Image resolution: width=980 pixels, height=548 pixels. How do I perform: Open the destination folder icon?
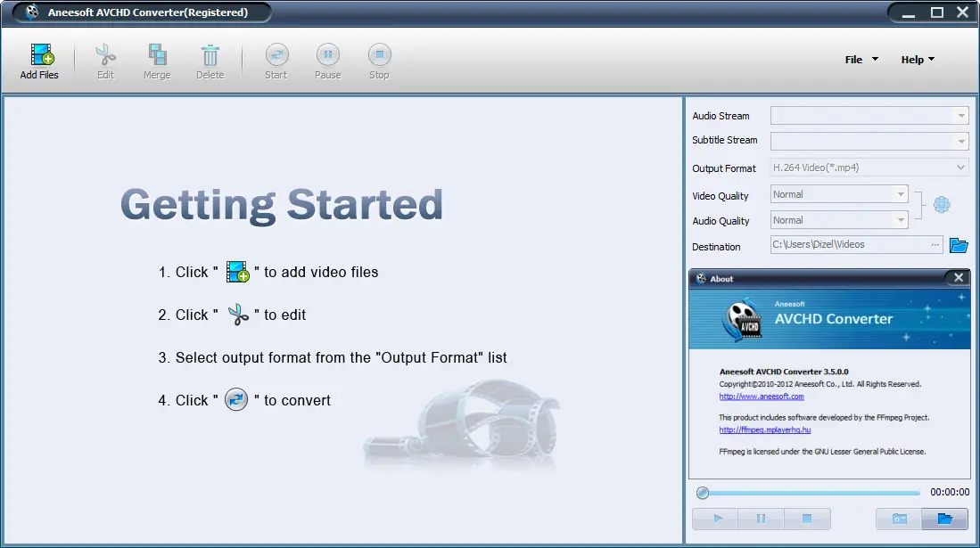click(958, 245)
